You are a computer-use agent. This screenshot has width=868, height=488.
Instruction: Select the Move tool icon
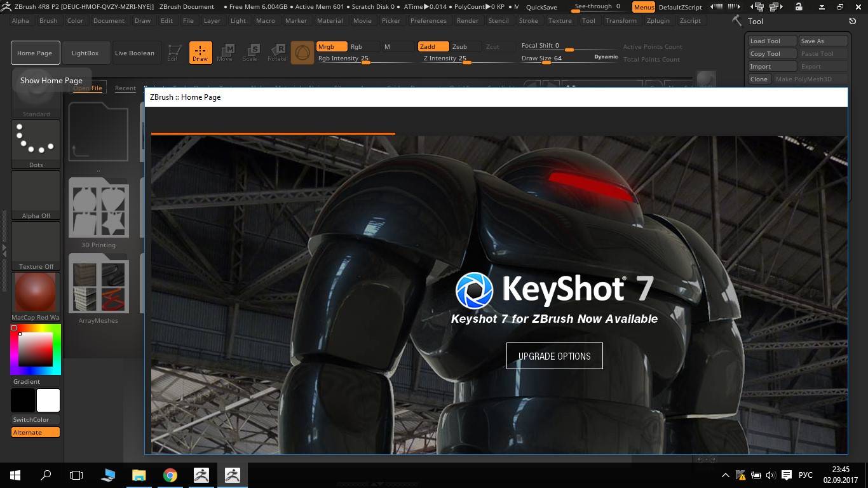(225, 53)
